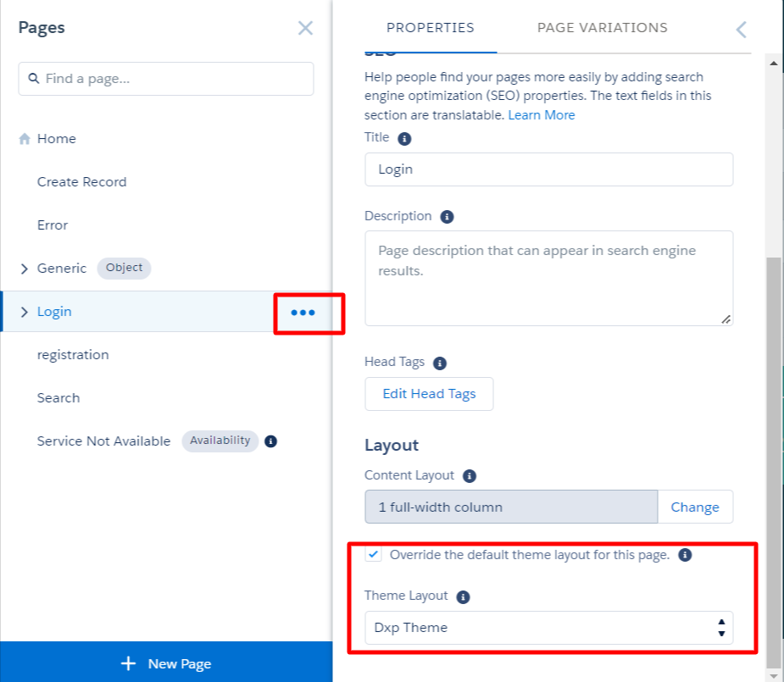This screenshot has width=784, height=682.
Task: Click the Edit Head Tags button
Action: pos(429,394)
